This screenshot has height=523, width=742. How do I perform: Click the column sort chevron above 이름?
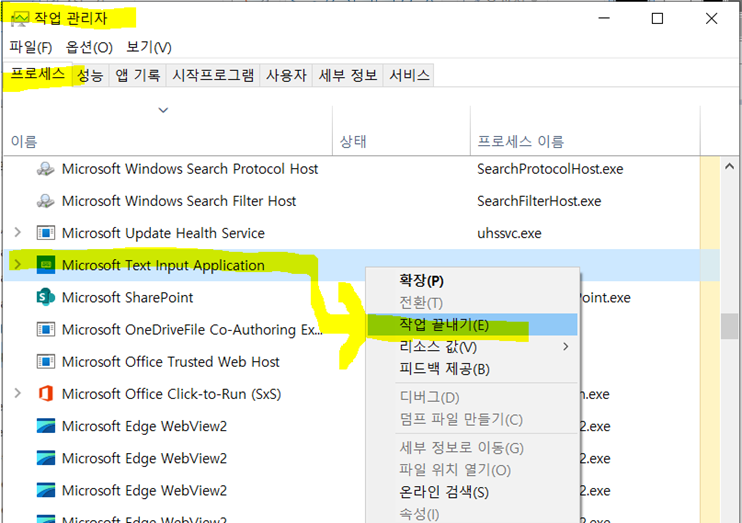pyautogui.click(x=163, y=110)
